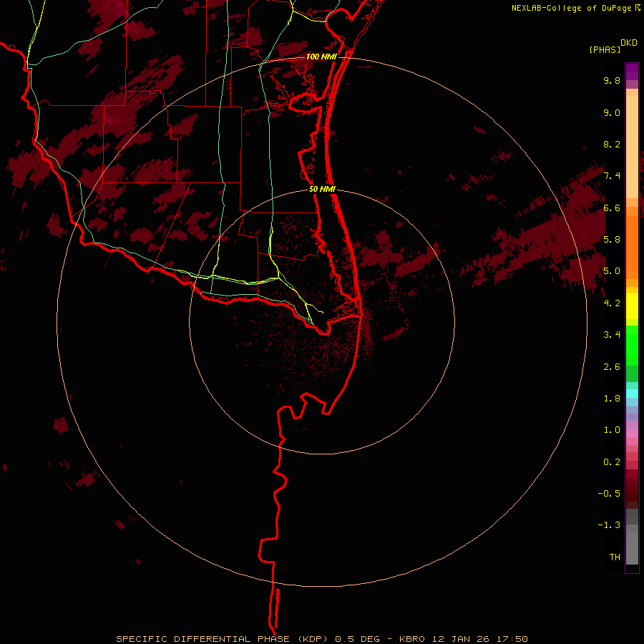Click the 50 NMI range ring label
The height and width of the screenshot is (644, 644).
point(323,189)
